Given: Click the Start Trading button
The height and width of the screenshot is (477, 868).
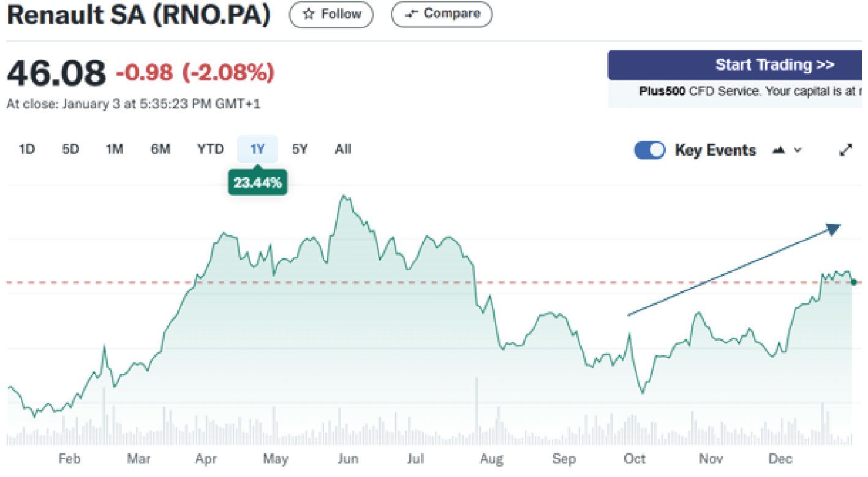Looking at the screenshot, I should point(735,65).
